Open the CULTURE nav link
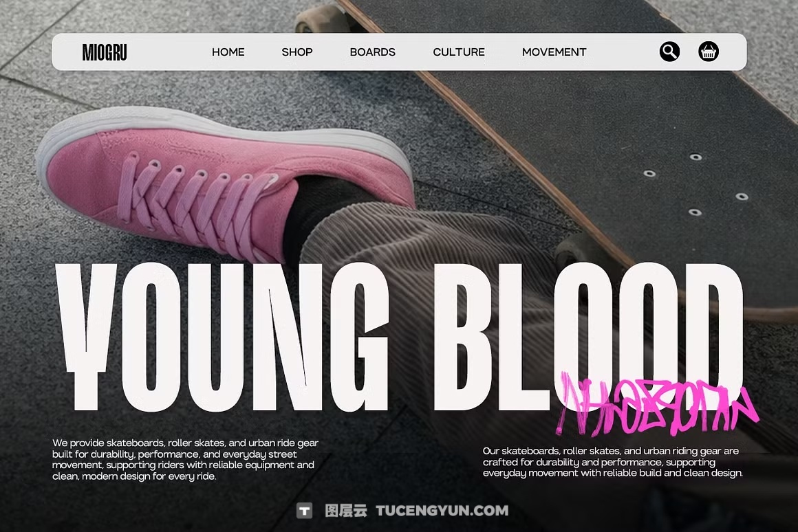This screenshot has height=532, width=798. point(459,52)
